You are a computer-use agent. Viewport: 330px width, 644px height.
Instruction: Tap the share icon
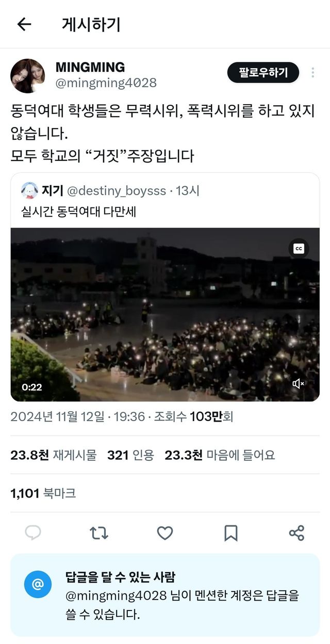296,533
